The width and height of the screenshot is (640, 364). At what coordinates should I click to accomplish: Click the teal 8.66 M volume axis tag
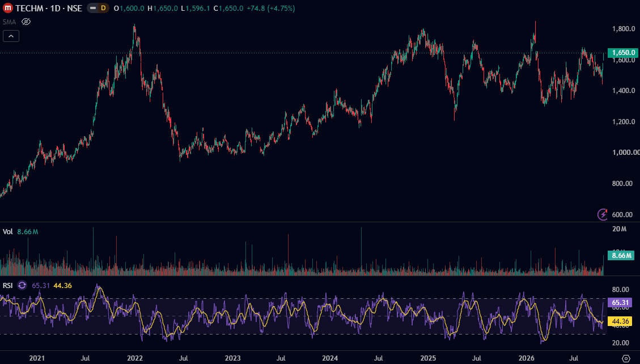tap(621, 256)
